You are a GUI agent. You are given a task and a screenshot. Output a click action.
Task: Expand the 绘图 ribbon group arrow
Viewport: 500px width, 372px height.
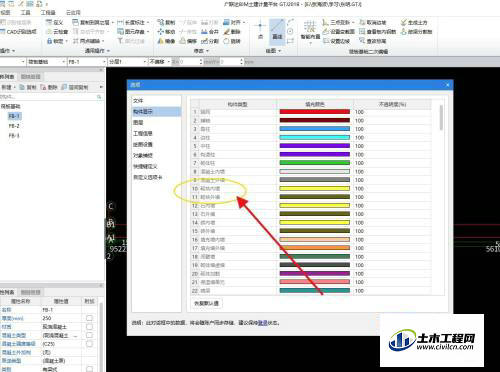tap(279, 51)
